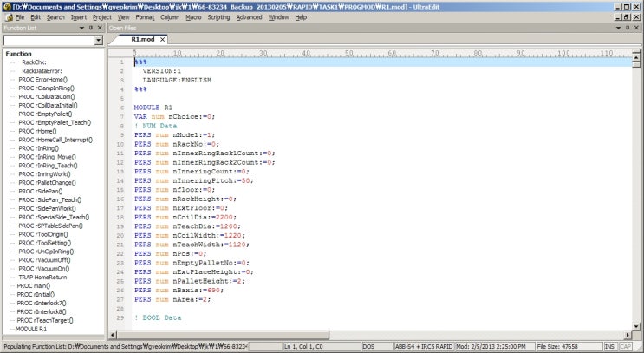Select PROC ErrorHome() in function list
644x353 pixels.
42,80
